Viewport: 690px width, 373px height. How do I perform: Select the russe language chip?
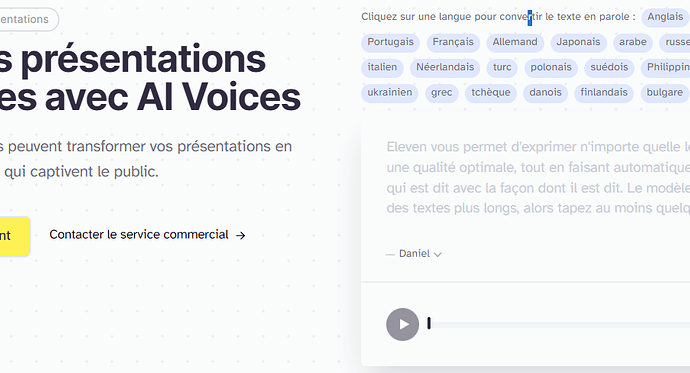tap(675, 42)
